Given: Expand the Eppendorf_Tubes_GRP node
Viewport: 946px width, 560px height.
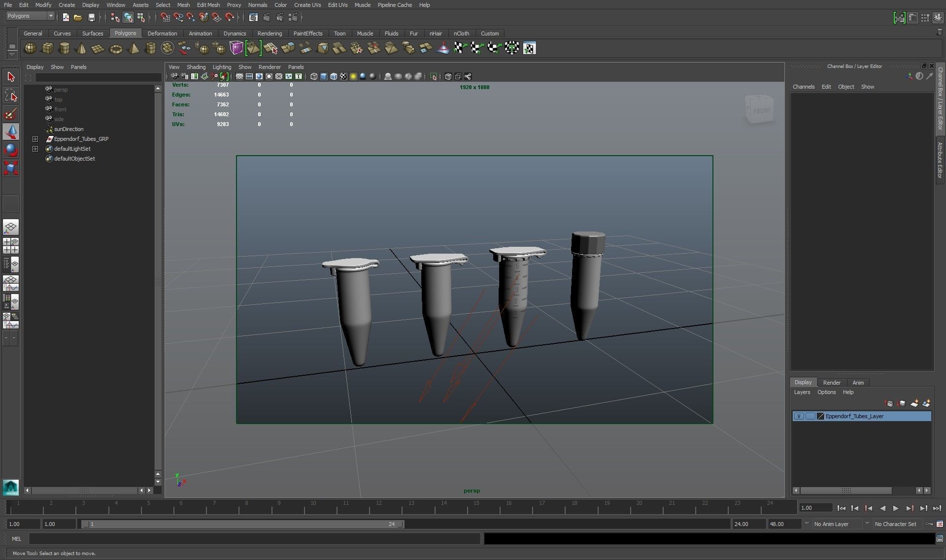Looking at the screenshot, I should (x=35, y=139).
